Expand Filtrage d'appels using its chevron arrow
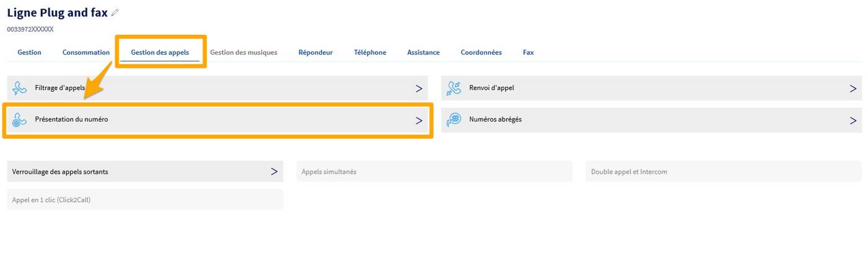Image resolution: width=868 pixels, height=258 pixels. click(x=419, y=89)
